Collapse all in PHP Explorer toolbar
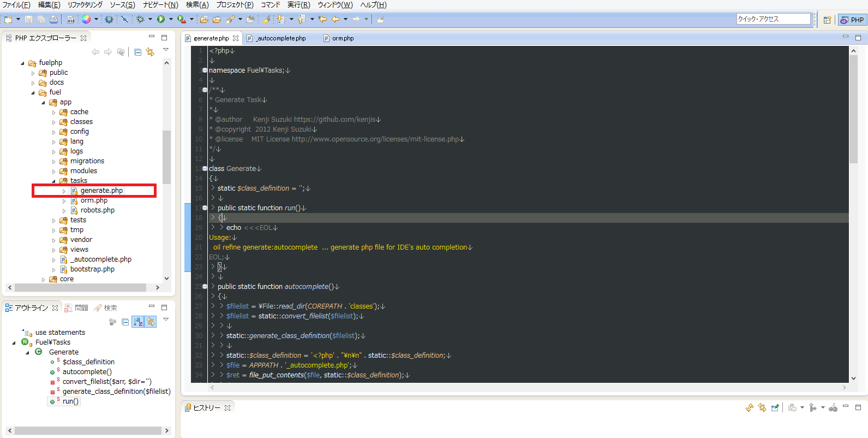868x438 pixels. (137, 52)
